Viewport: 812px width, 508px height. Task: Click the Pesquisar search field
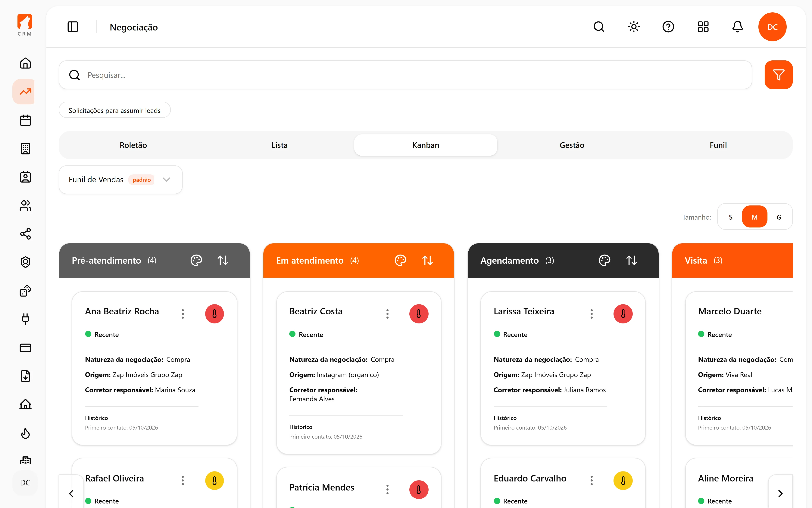pos(405,75)
